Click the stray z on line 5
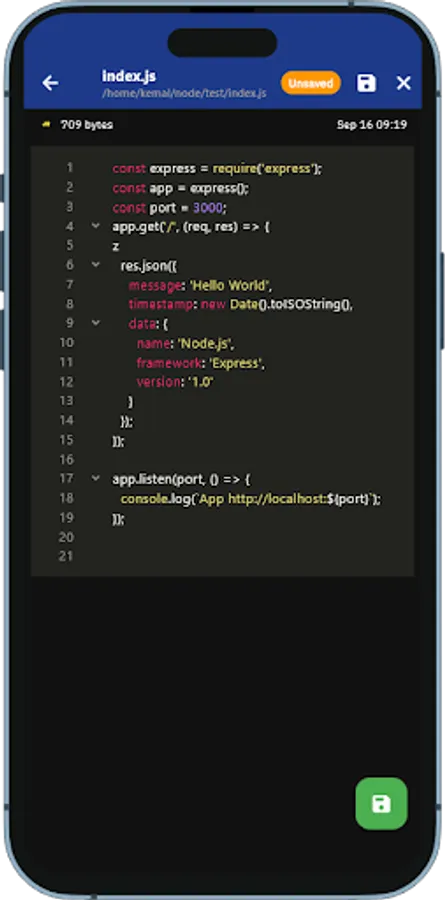The height and width of the screenshot is (900, 445). tap(115, 246)
